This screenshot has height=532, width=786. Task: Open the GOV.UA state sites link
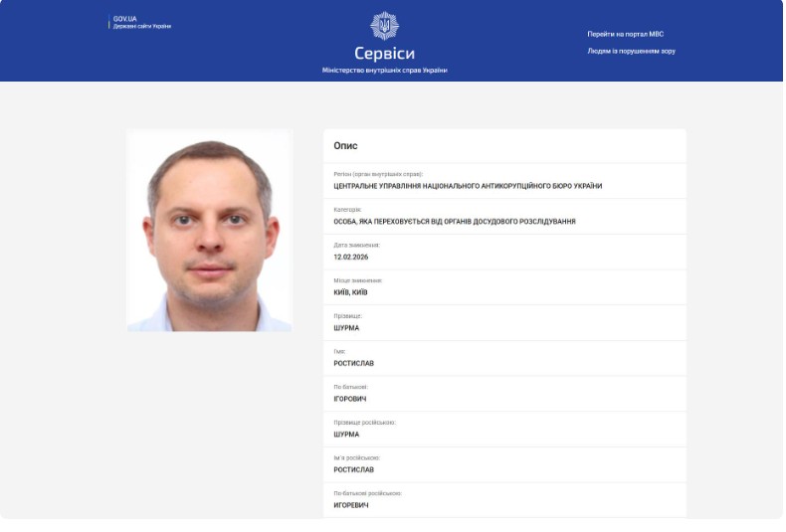click(x=141, y=22)
